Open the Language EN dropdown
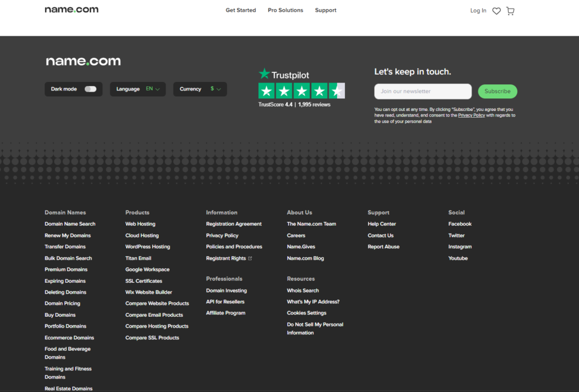 (138, 89)
